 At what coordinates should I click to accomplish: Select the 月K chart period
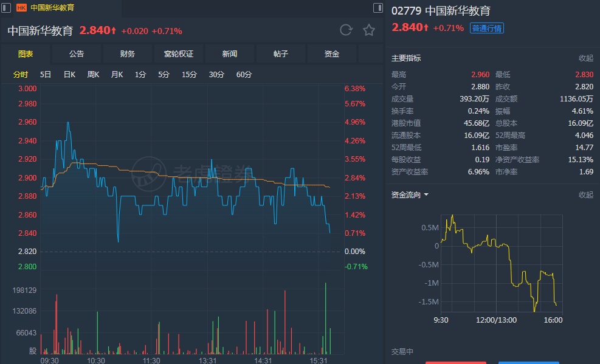point(117,75)
